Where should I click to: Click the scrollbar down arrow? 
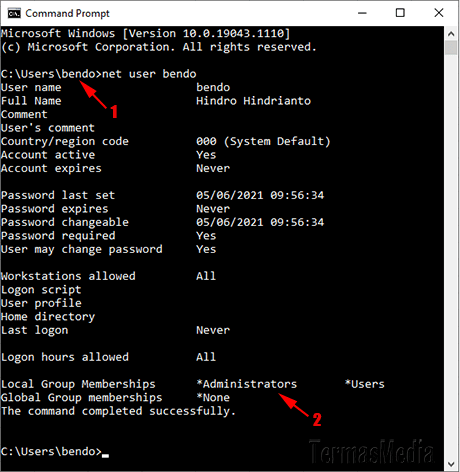[451, 464]
